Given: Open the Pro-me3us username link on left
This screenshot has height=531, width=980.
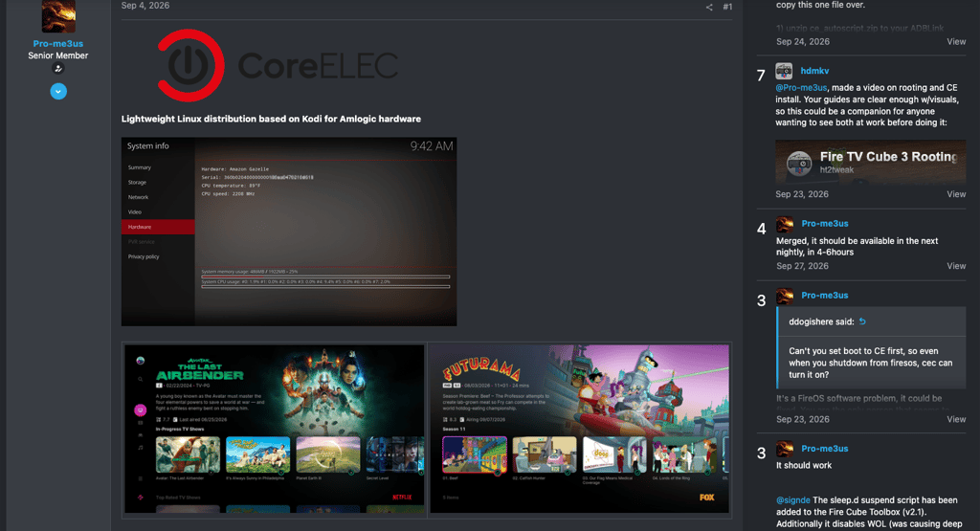Looking at the screenshot, I should coord(58,44).
